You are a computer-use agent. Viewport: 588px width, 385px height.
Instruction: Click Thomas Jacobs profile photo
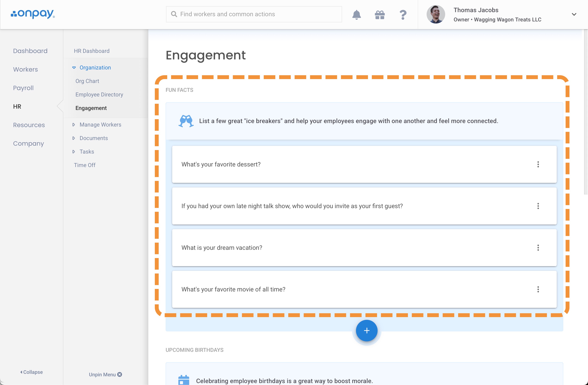point(435,14)
